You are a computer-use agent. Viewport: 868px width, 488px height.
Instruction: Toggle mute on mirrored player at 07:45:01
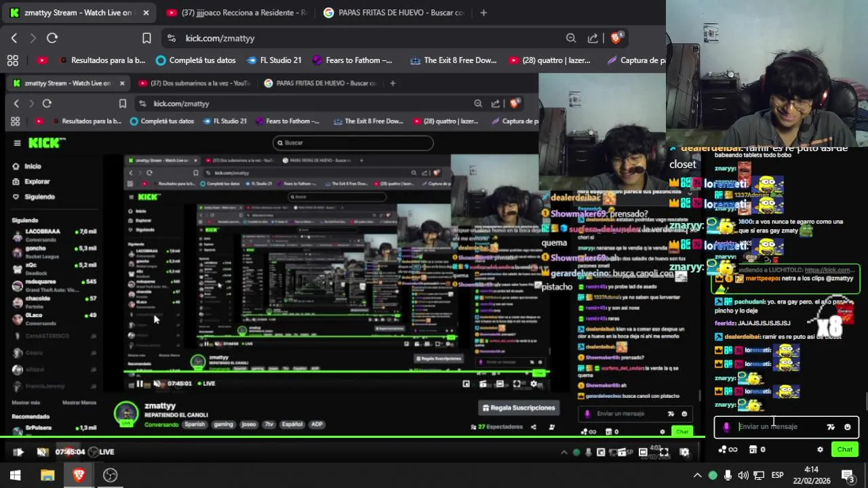(x=157, y=384)
